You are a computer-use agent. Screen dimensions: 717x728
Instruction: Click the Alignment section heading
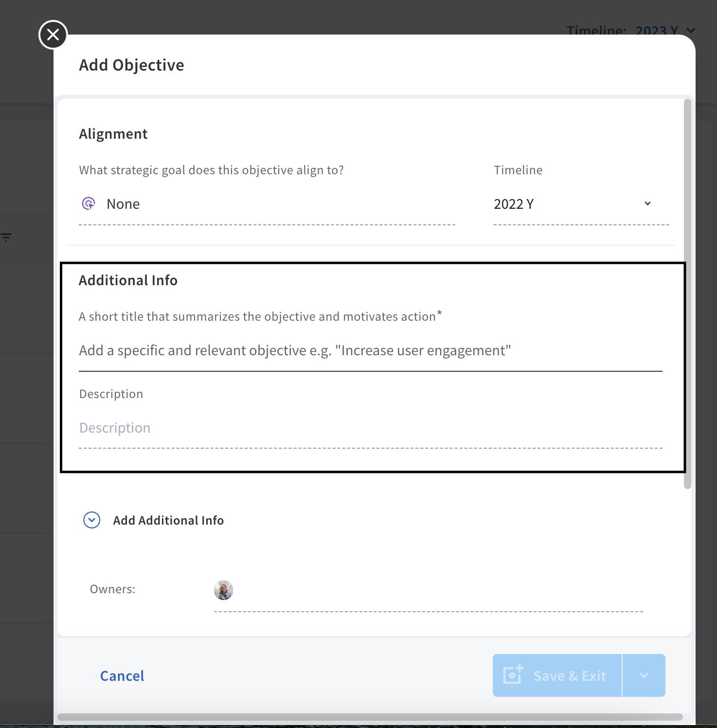tap(113, 134)
